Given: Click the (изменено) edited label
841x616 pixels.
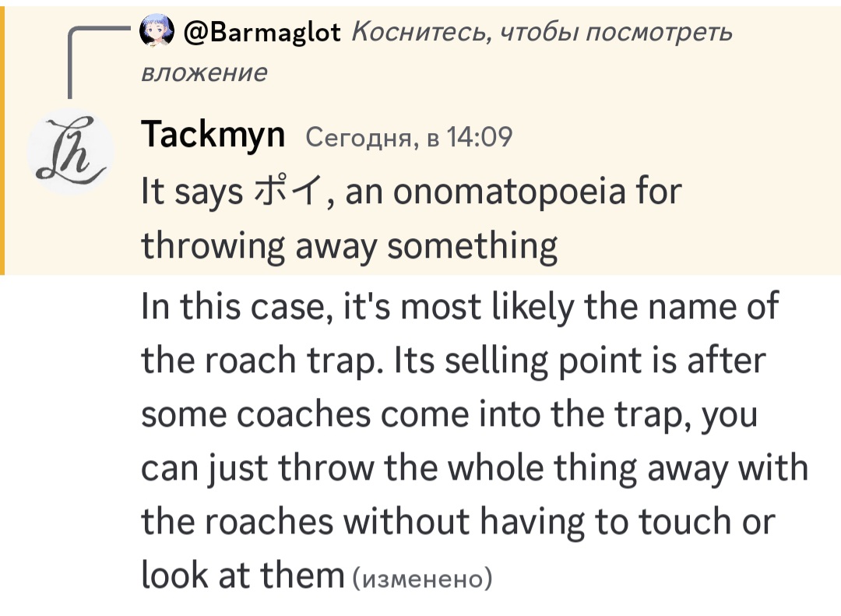Looking at the screenshot, I should [422, 579].
